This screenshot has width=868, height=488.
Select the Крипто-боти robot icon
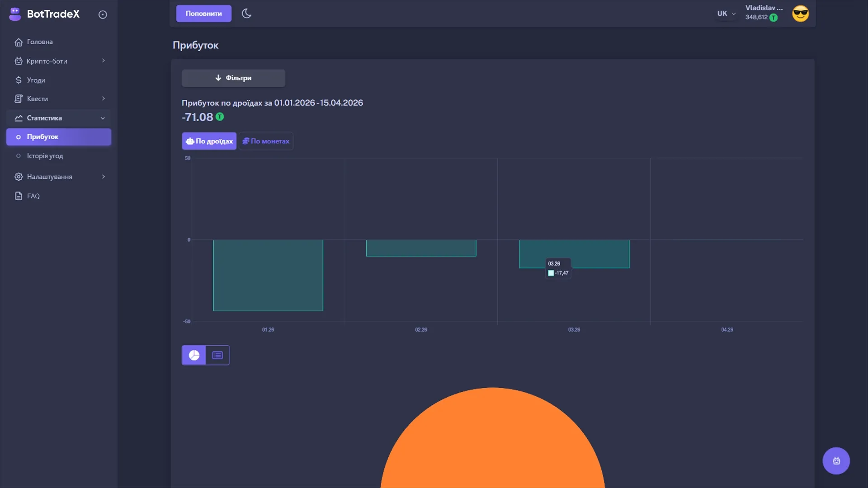click(18, 61)
